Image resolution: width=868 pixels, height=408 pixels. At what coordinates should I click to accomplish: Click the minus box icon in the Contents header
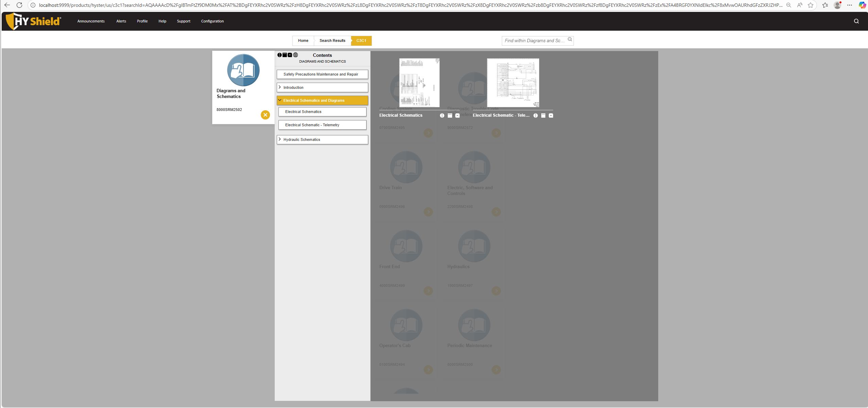pos(290,55)
